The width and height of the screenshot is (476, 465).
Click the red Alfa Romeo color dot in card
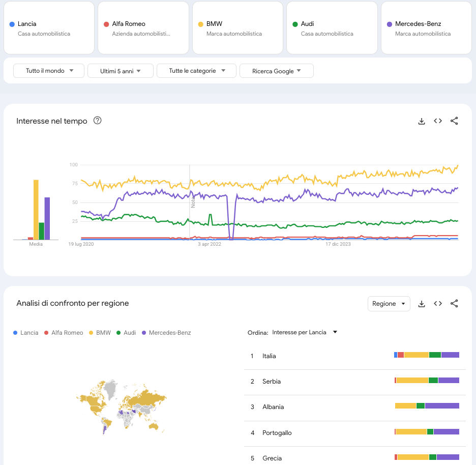(106, 24)
